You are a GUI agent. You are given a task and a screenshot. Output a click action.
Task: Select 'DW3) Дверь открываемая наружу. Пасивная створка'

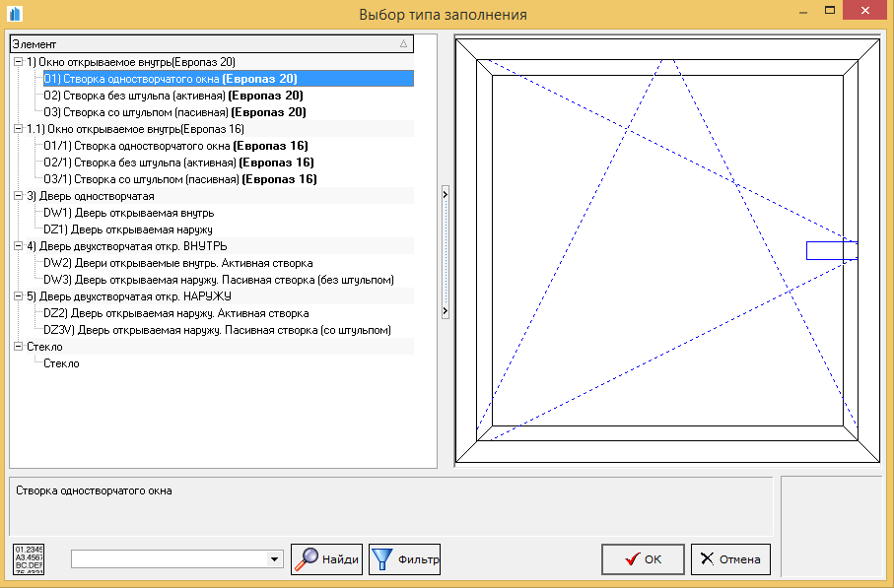(x=219, y=280)
